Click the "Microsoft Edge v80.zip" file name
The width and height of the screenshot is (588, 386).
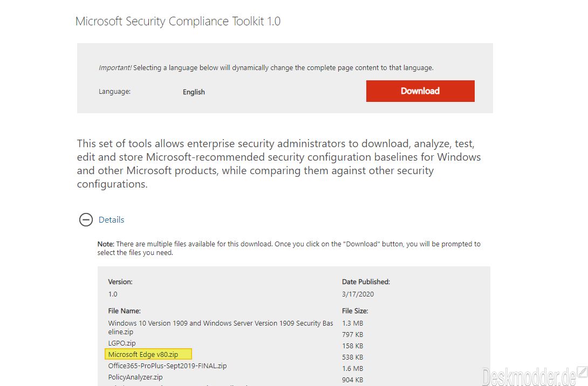coord(143,355)
